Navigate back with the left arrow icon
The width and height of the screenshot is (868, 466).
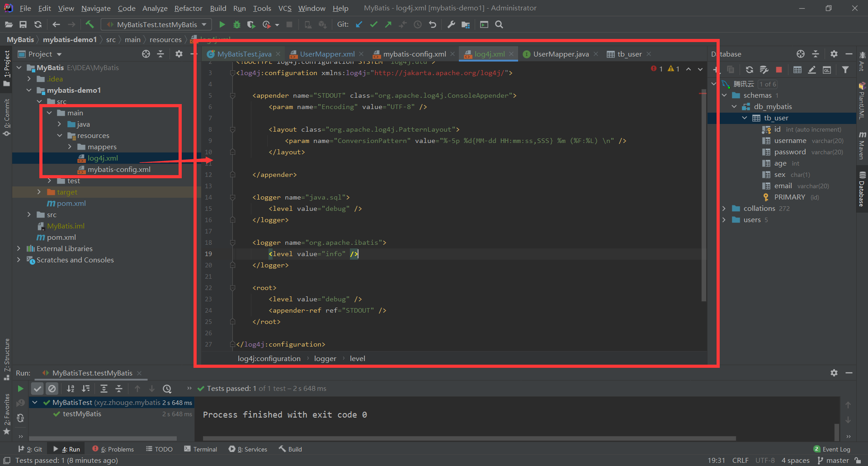56,24
